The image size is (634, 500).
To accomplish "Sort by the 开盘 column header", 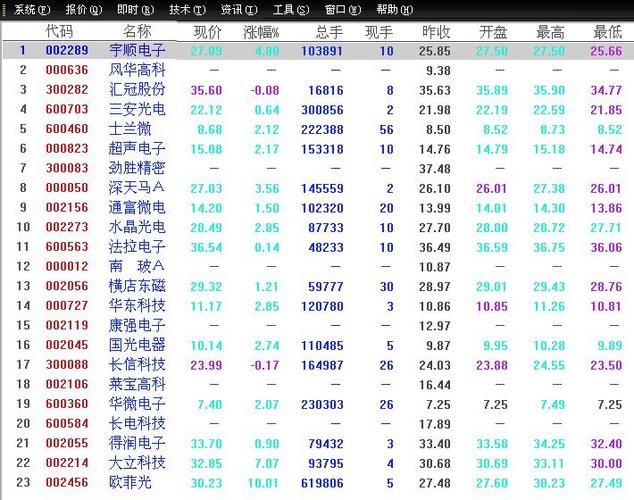I will tap(493, 32).
